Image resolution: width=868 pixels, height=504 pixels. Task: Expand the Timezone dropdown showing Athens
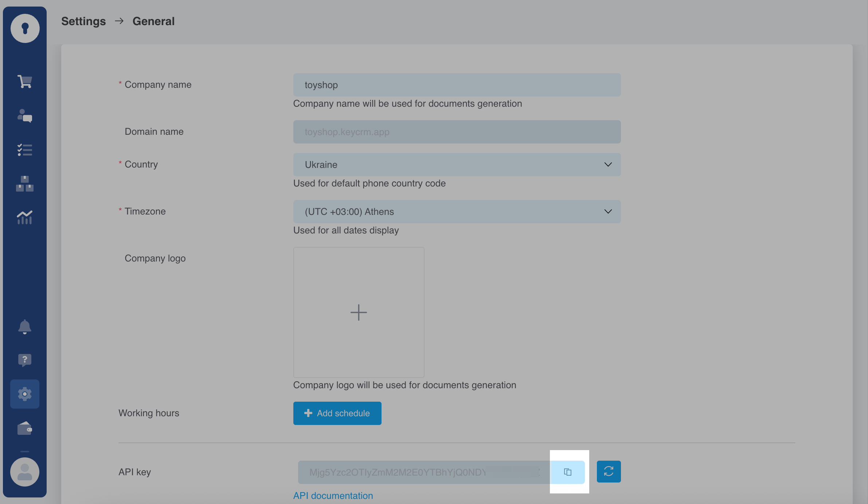click(x=457, y=212)
